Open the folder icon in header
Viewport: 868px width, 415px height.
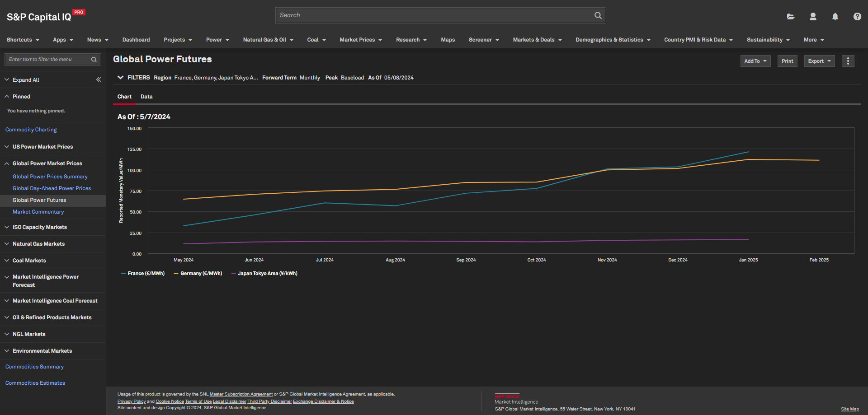790,17
